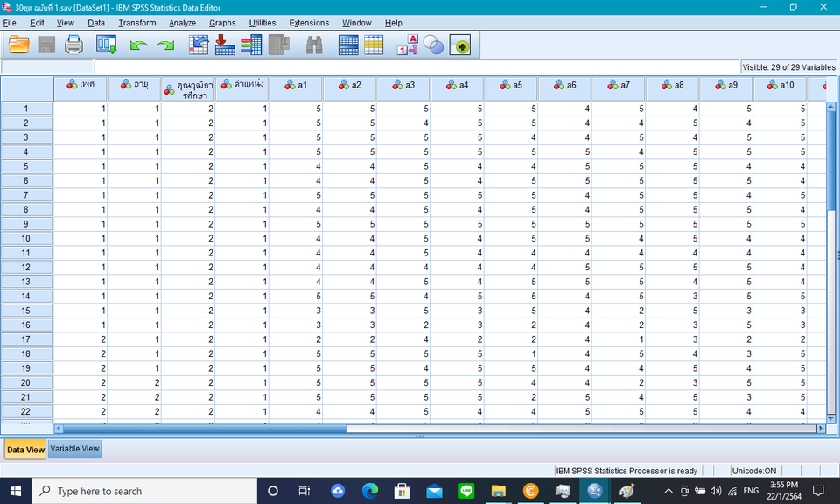Screen dimensions: 840x504
Task: Click the vertical scrollbar up arrow
Action: [x=831, y=107]
